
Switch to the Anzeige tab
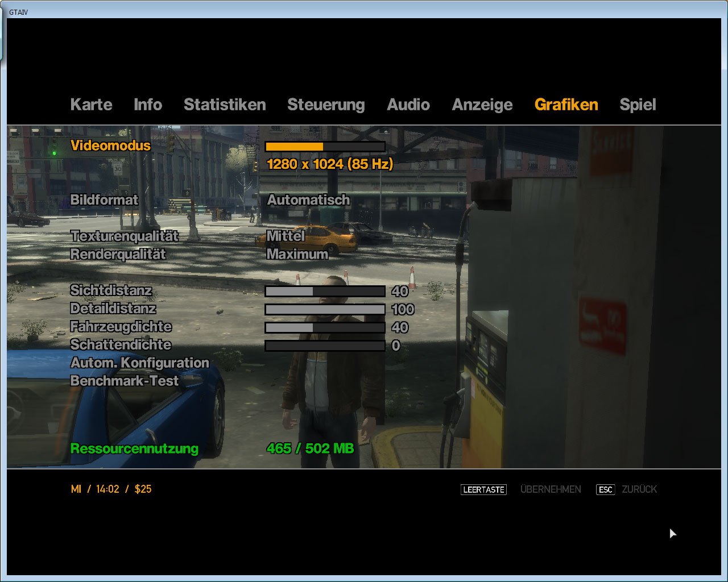point(482,105)
